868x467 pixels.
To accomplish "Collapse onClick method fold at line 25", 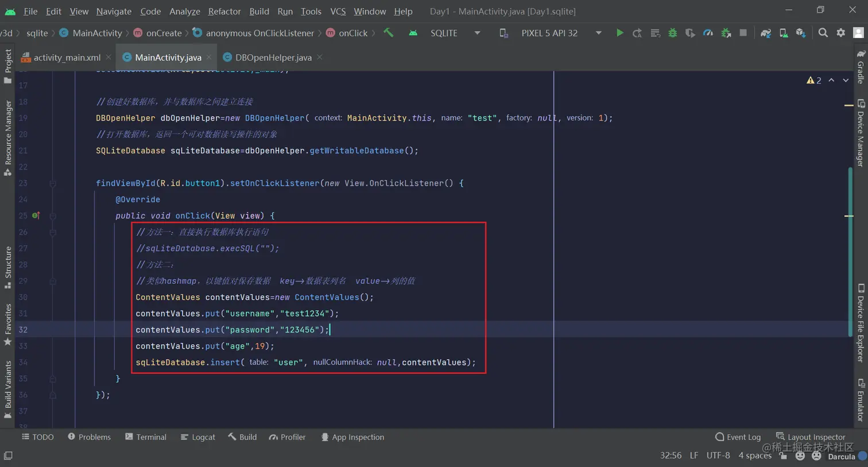I will [x=52, y=216].
